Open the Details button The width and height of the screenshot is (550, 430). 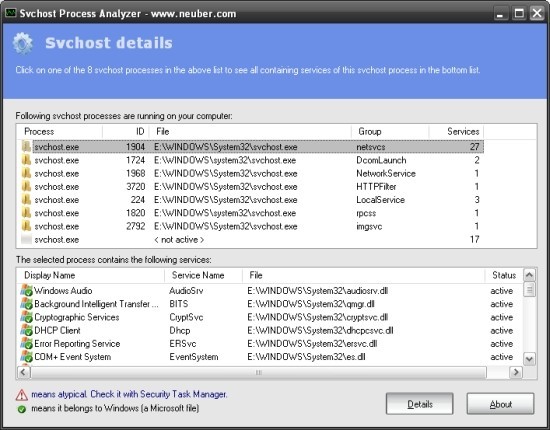tap(420, 404)
